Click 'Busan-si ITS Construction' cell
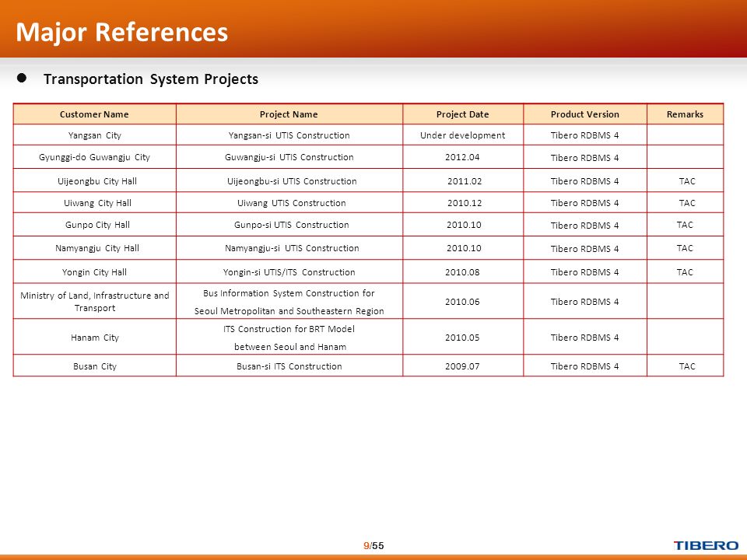 289,366
